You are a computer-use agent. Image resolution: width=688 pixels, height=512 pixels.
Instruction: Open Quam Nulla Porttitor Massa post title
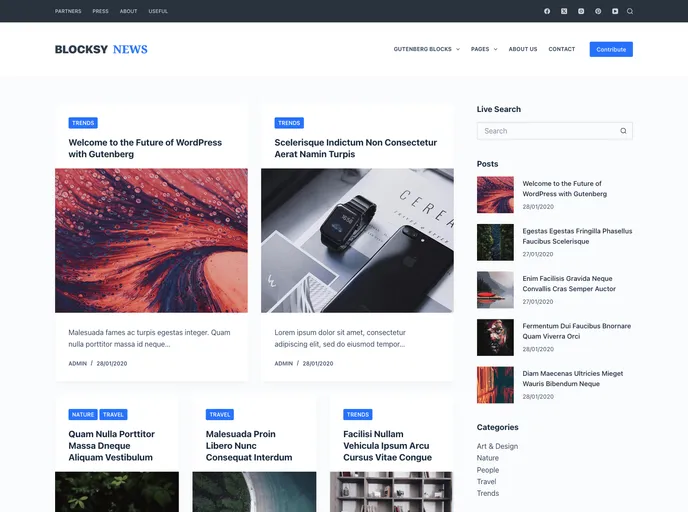tap(111, 445)
